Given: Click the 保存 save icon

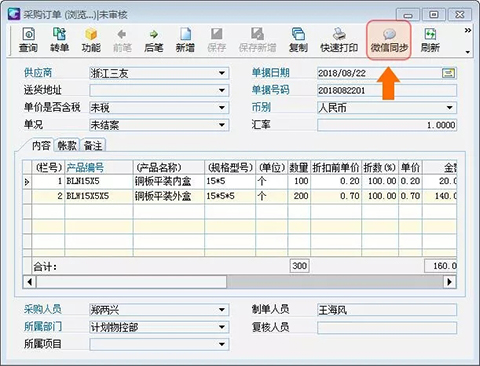Looking at the screenshot, I should (217, 40).
